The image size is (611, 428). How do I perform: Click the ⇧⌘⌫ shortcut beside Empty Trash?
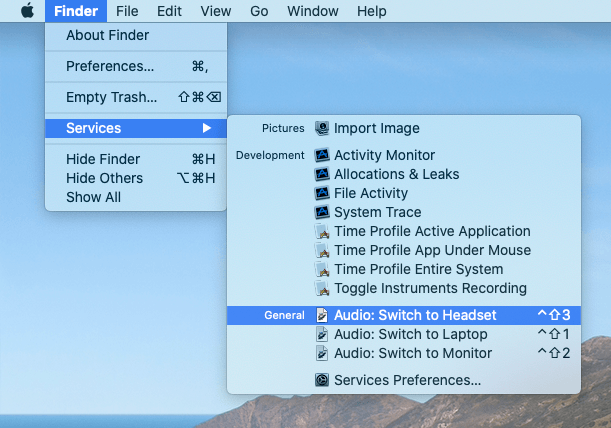pos(200,97)
